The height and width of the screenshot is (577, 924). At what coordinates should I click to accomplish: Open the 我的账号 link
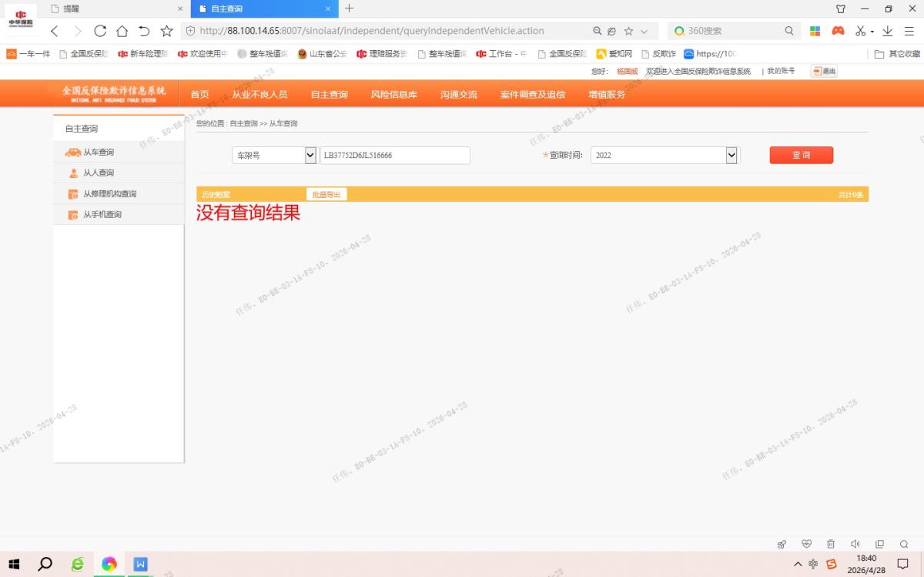(x=781, y=71)
